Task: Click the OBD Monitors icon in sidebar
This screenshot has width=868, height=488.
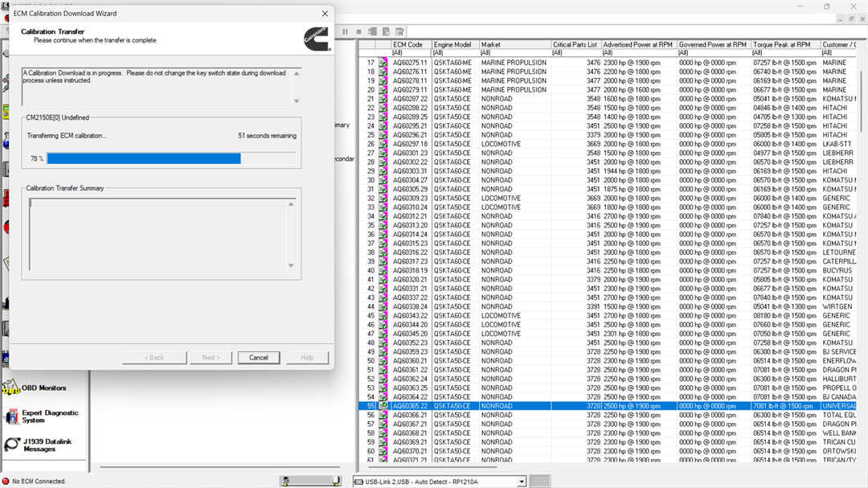Action: tap(11, 388)
